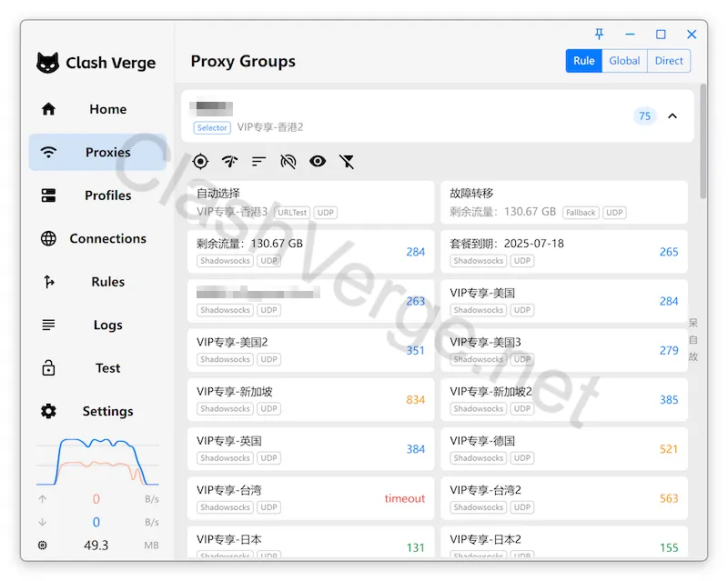728x581 pixels.
Task: Select the VIP专享-日本2 node
Action: pyautogui.click(x=564, y=542)
